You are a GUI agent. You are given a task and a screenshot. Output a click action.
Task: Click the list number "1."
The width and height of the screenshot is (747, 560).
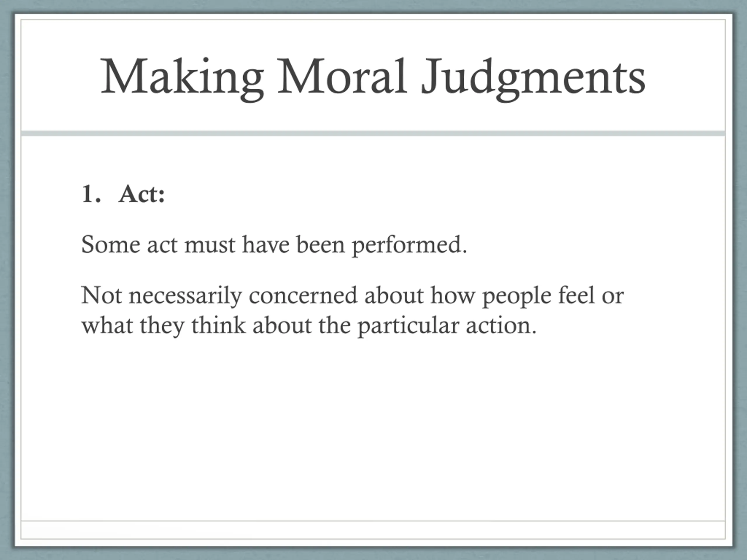pos(91,195)
